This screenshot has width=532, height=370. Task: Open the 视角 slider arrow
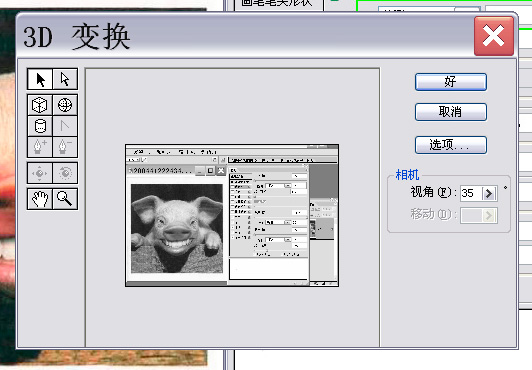click(490, 194)
